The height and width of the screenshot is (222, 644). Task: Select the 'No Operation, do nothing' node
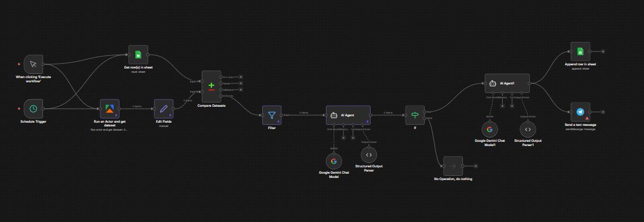pos(452,166)
